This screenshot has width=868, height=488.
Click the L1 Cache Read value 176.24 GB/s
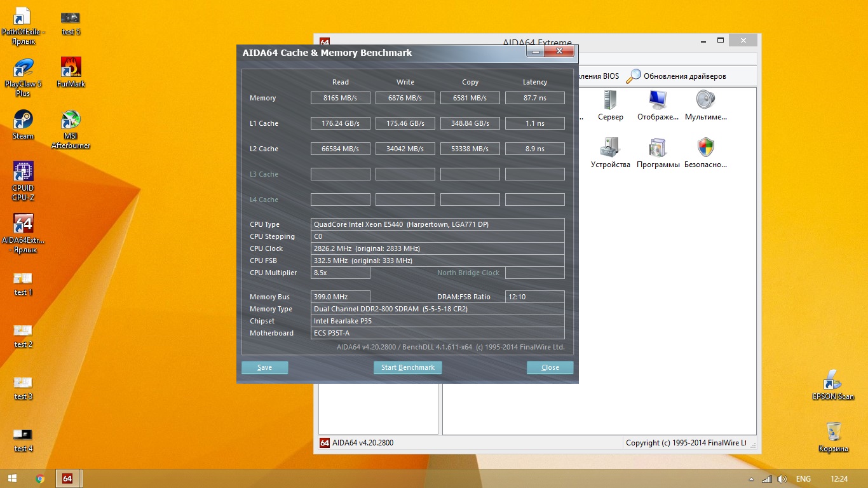tap(341, 123)
